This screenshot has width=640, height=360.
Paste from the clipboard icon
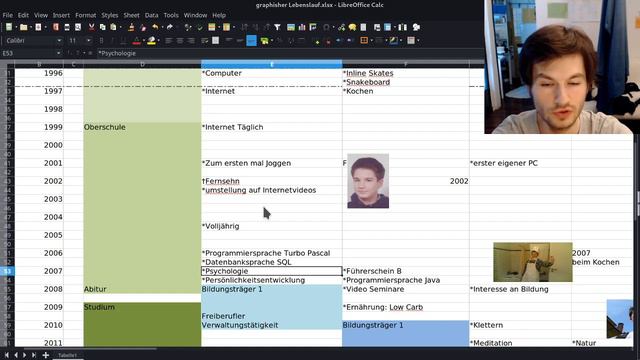tap(113, 27)
